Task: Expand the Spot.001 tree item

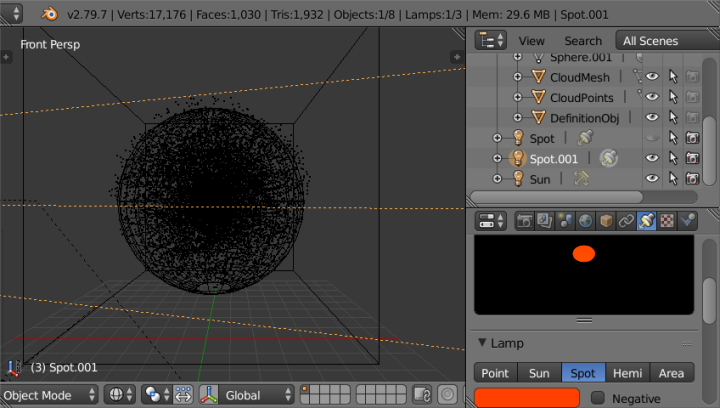Action: coord(497,158)
